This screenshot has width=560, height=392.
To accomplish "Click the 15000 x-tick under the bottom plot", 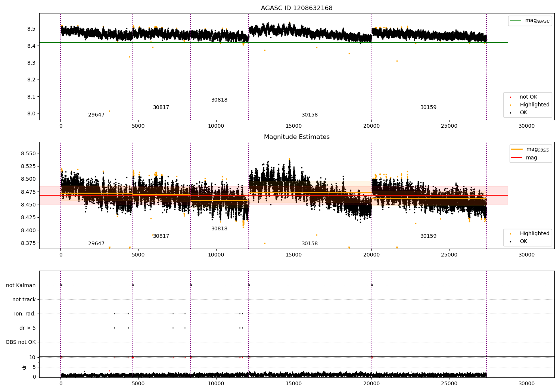I will [x=293, y=383].
